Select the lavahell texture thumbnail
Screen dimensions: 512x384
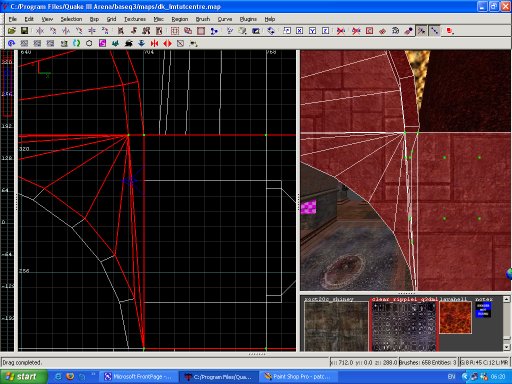point(455,317)
